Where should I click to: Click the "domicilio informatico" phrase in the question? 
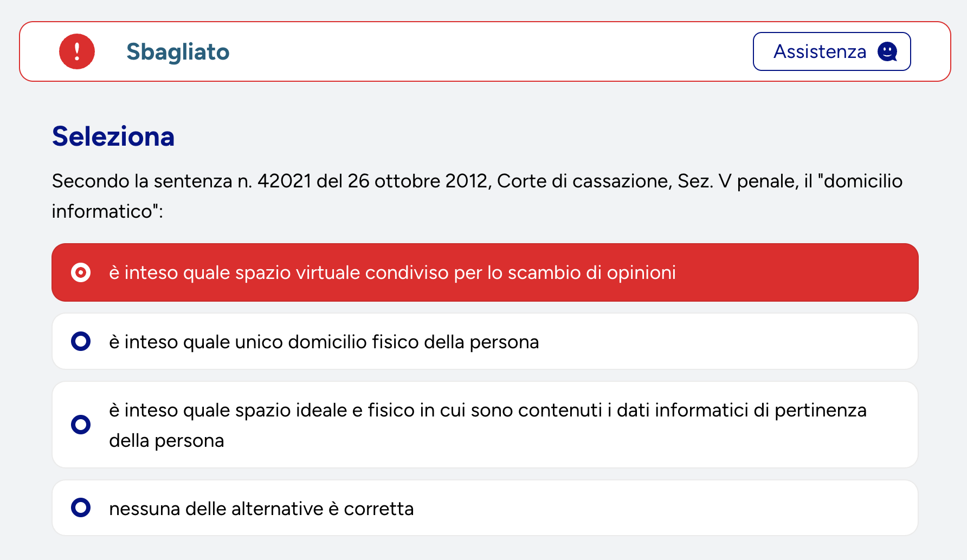862,181
